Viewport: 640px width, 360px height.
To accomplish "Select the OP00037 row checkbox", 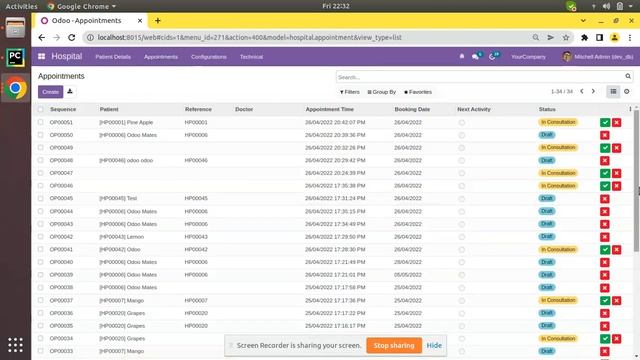I will (40, 300).
